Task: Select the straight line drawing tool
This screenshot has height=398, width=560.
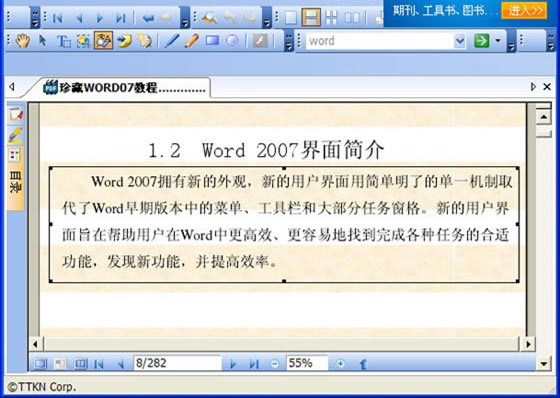Action: (x=172, y=41)
